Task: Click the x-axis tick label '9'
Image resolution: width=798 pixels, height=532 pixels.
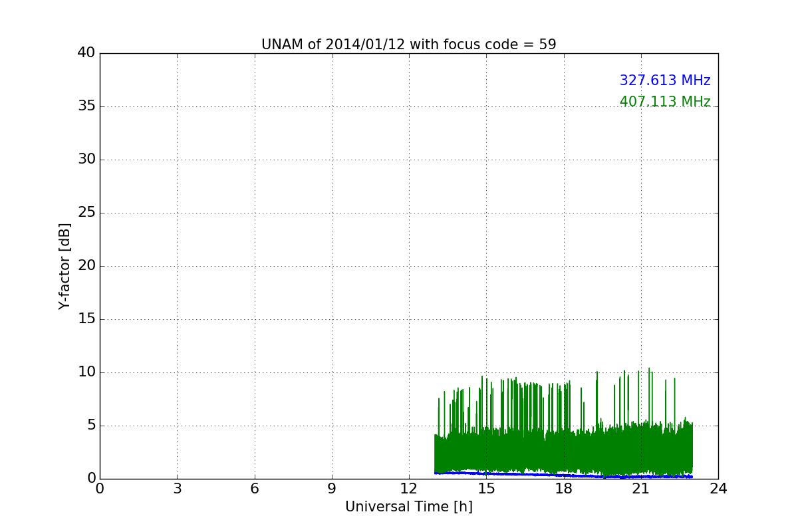Action: click(331, 489)
